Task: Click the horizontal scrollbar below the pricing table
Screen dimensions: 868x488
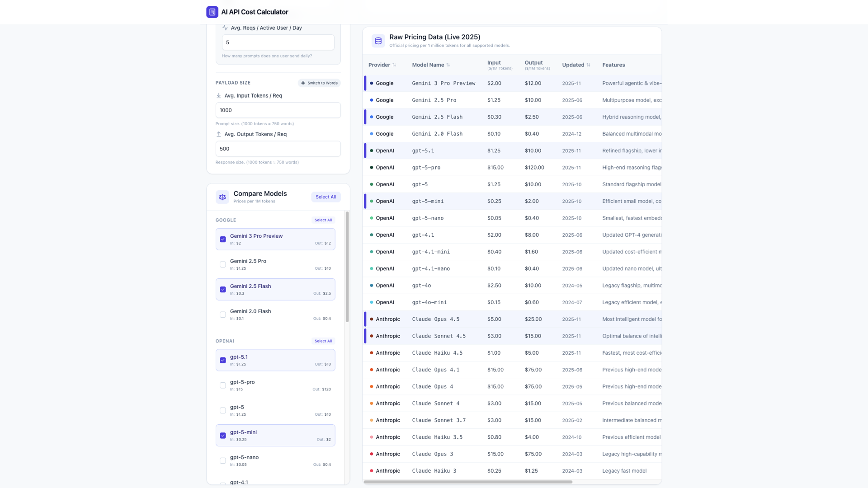Action: (468, 482)
